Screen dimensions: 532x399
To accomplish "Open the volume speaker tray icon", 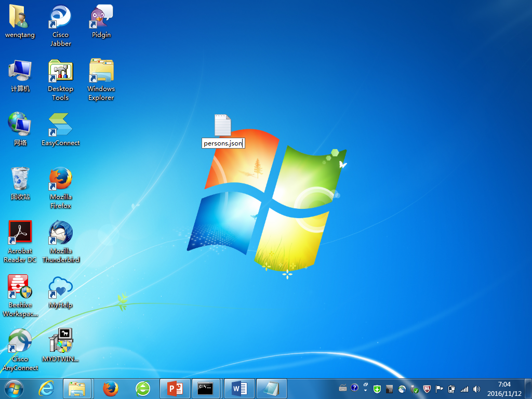I will point(476,389).
